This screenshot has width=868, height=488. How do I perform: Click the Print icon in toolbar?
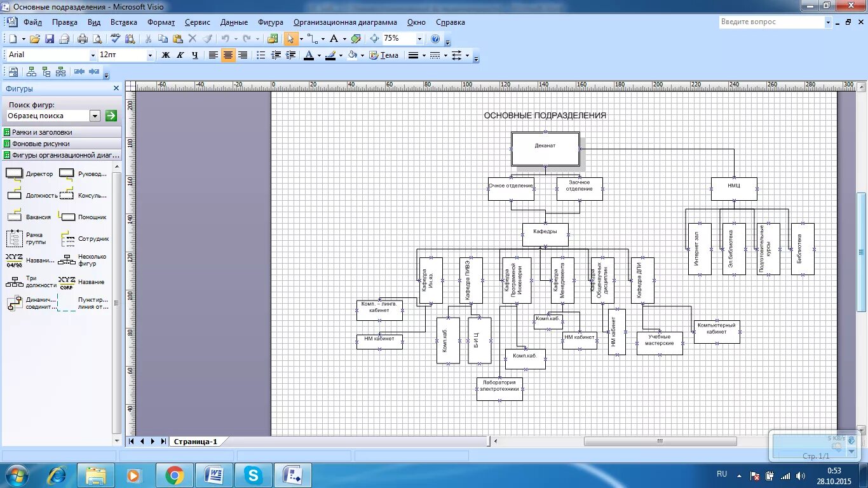tap(82, 39)
